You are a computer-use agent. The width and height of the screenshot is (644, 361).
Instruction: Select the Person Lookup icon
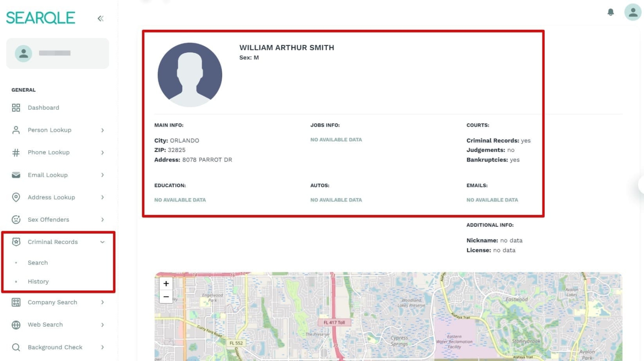(16, 130)
